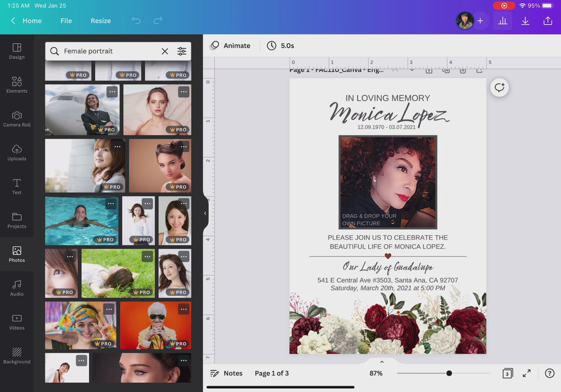Open Camera Roll in sidebar
The height and width of the screenshot is (392, 561).
pos(17,119)
